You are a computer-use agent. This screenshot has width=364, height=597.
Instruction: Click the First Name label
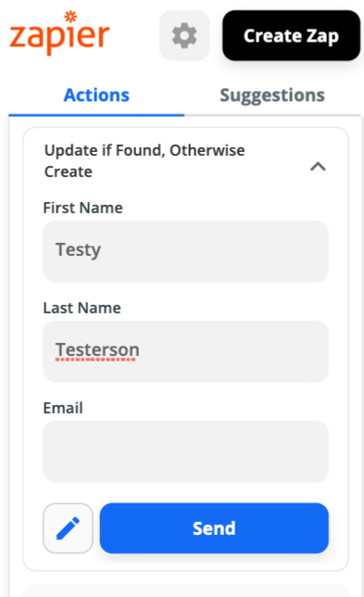coord(83,208)
